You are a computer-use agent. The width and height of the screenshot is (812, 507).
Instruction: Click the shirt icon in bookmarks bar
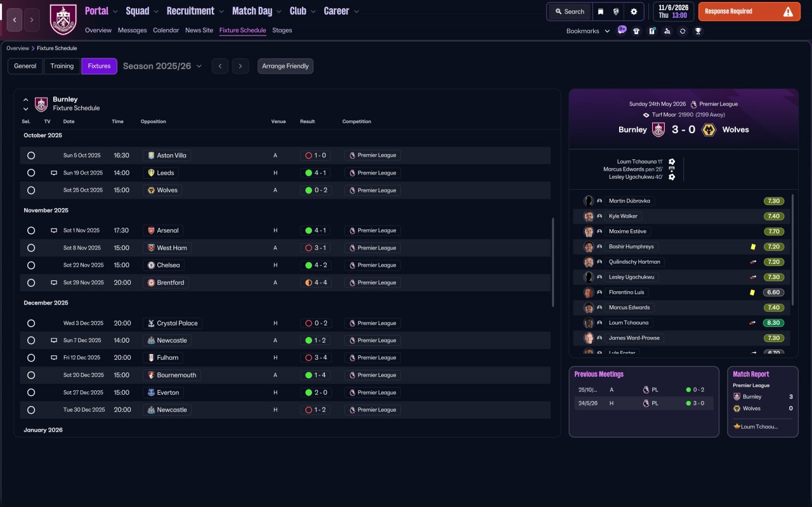click(x=636, y=31)
